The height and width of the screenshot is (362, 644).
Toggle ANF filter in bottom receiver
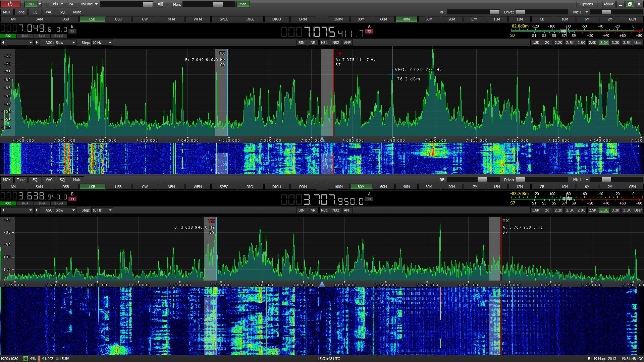coord(347,210)
